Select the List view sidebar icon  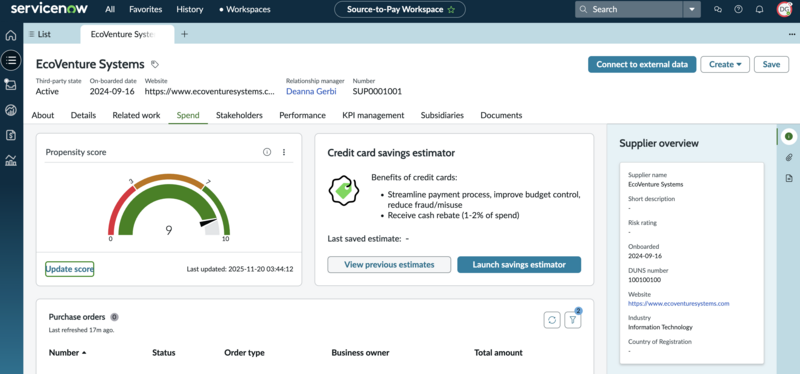(x=11, y=60)
